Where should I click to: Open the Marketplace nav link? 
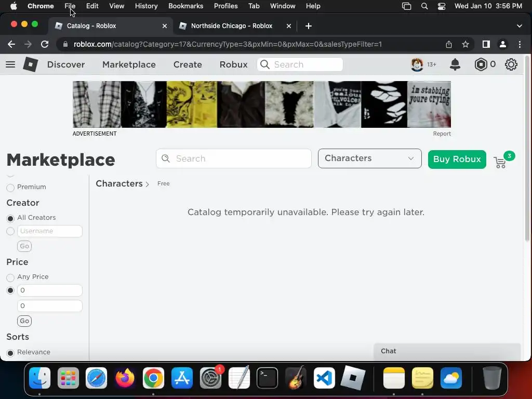pos(129,64)
